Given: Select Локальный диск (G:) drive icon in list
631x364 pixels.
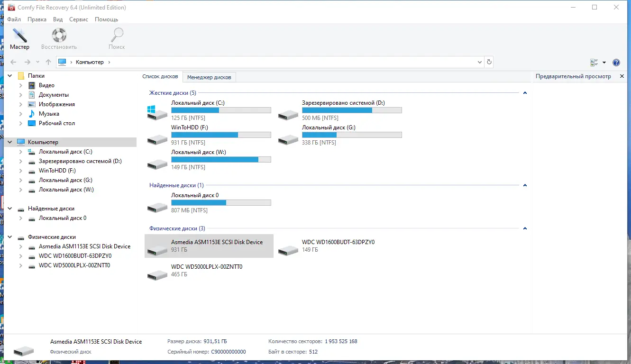Looking at the screenshot, I should click(x=288, y=139).
